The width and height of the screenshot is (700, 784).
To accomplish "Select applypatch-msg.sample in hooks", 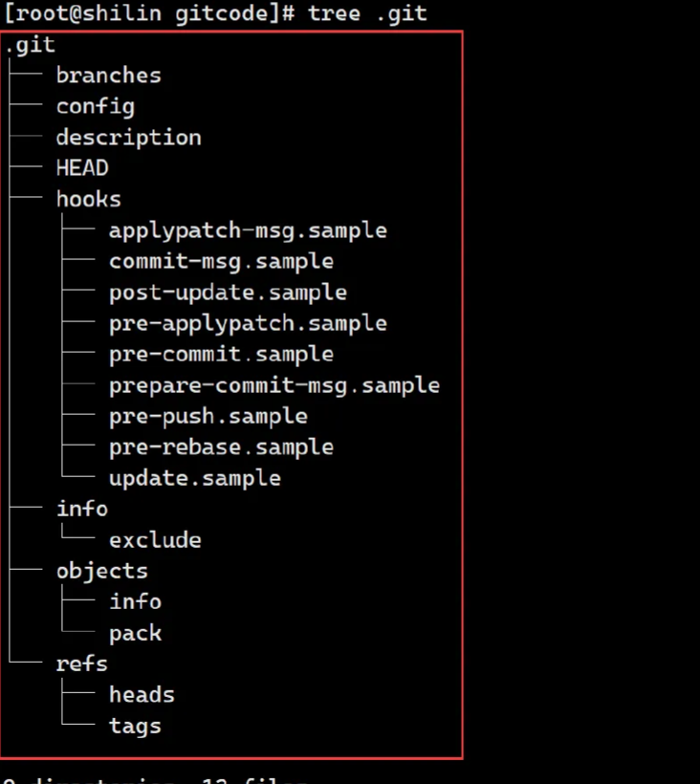I will (248, 231).
